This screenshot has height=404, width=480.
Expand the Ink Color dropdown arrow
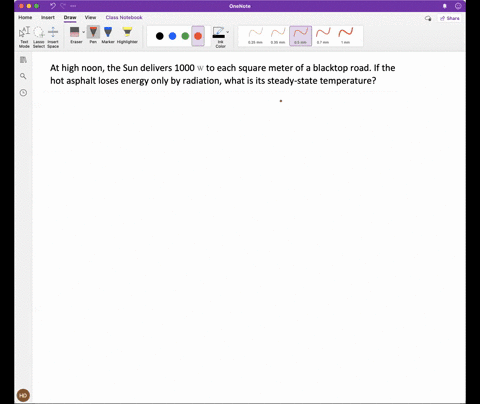228,32
